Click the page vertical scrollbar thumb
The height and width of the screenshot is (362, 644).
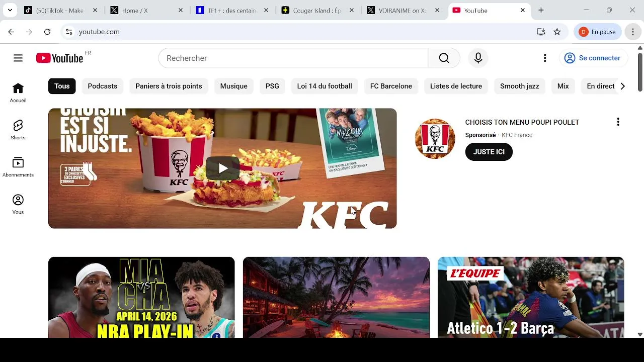(640, 71)
